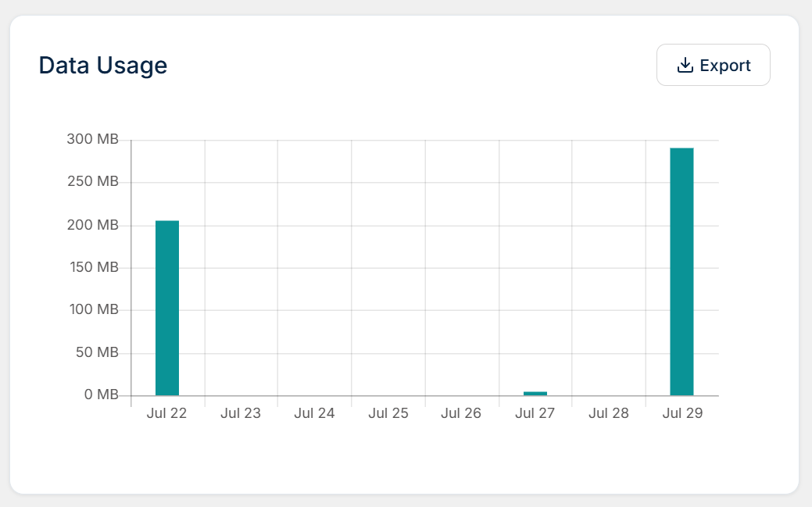The image size is (812, 507).
Task: Click the 150 MB axis label
Action: point(94,267)
